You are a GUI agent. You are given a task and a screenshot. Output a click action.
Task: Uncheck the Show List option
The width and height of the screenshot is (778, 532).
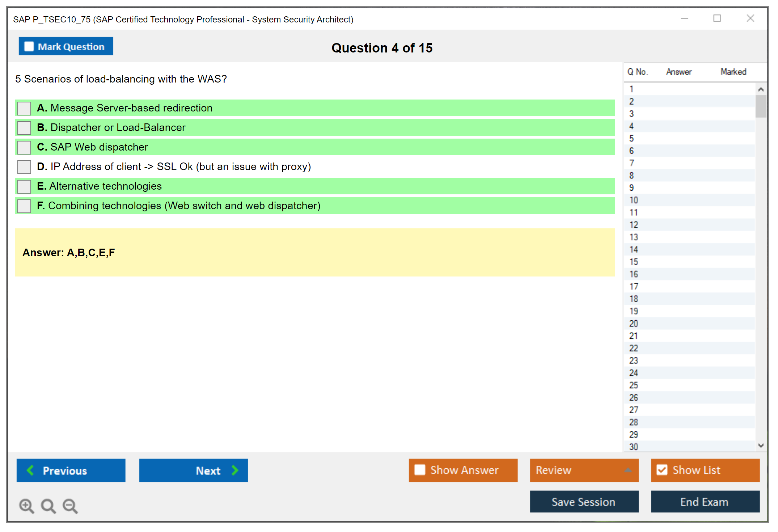coord(662,470)
